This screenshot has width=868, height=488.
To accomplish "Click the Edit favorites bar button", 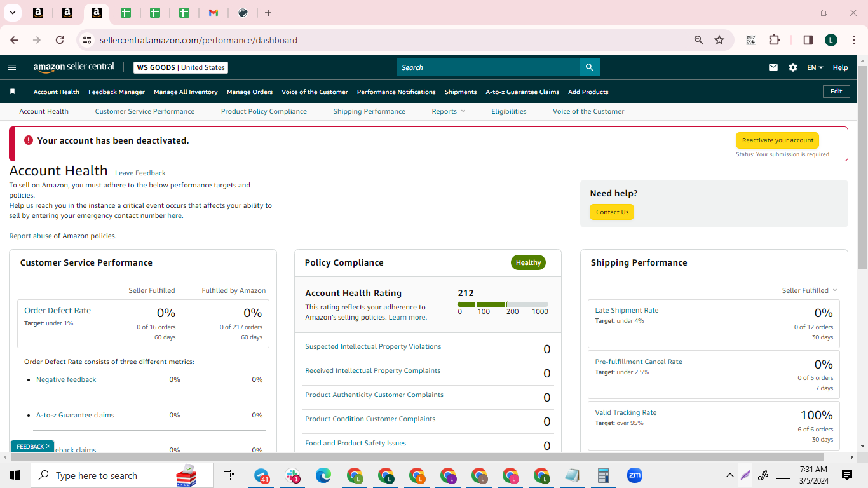I will [836, 91].
